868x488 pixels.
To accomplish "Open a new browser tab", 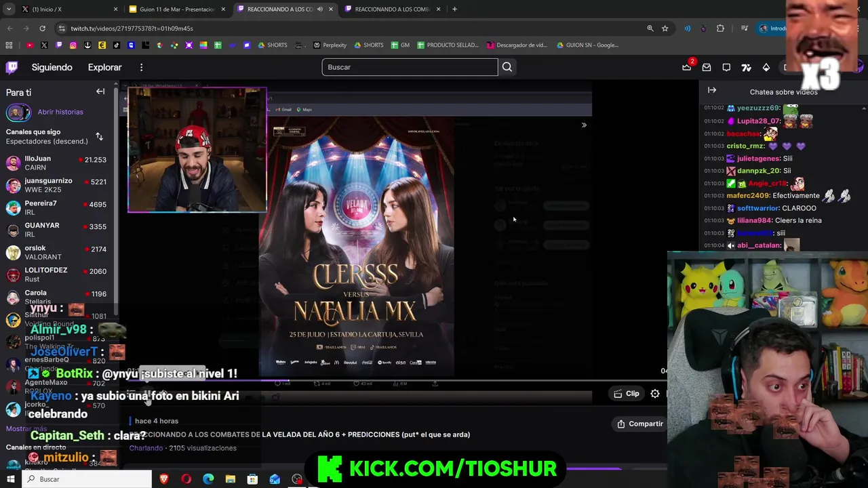I will click(x=454, y=9).
